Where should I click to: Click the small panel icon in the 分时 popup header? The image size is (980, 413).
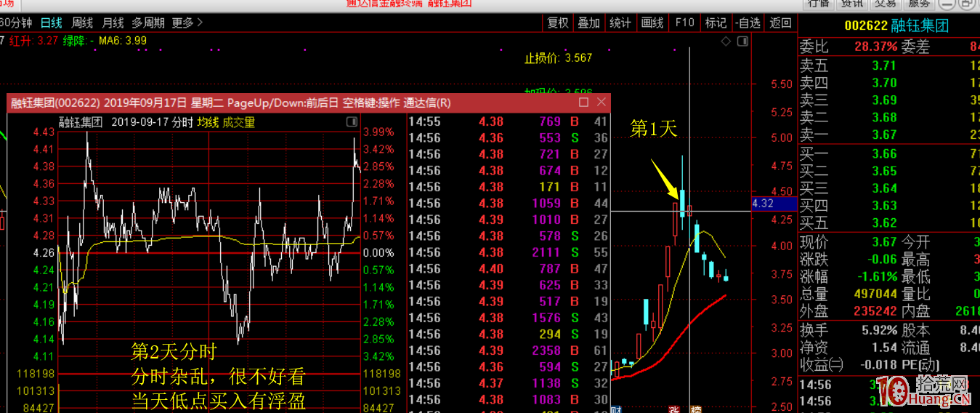tap(352, 122)
